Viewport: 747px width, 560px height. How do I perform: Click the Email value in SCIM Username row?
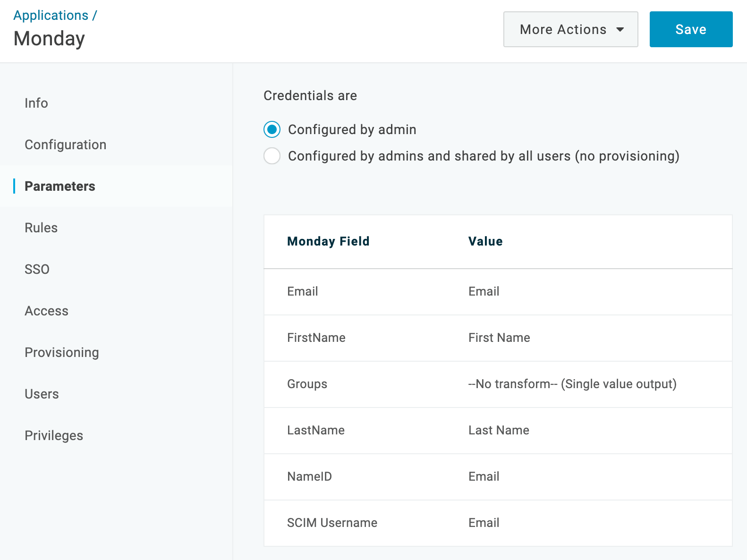484,523
